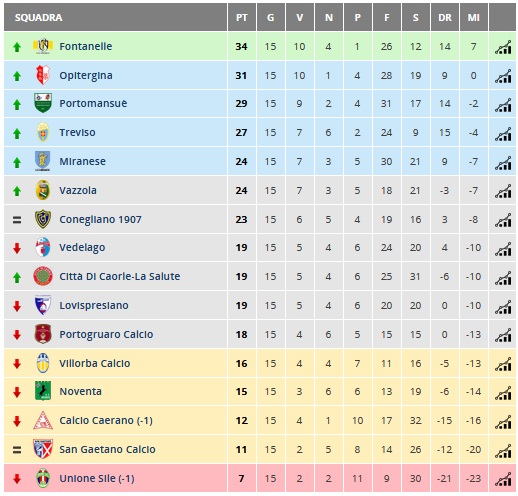This screenshot has width=518, height=496.
Task: Click the DR column header
Action: coord(445,17)
